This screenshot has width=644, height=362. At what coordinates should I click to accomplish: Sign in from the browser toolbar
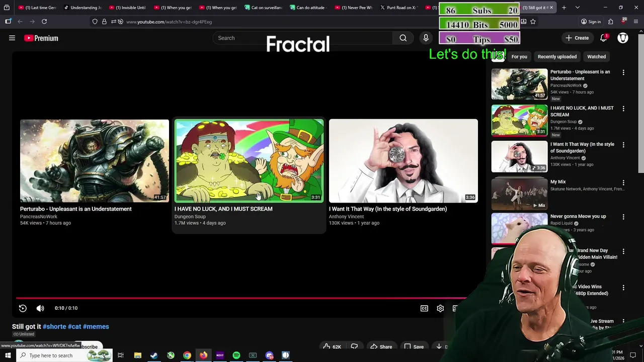(x=591, y=22)
